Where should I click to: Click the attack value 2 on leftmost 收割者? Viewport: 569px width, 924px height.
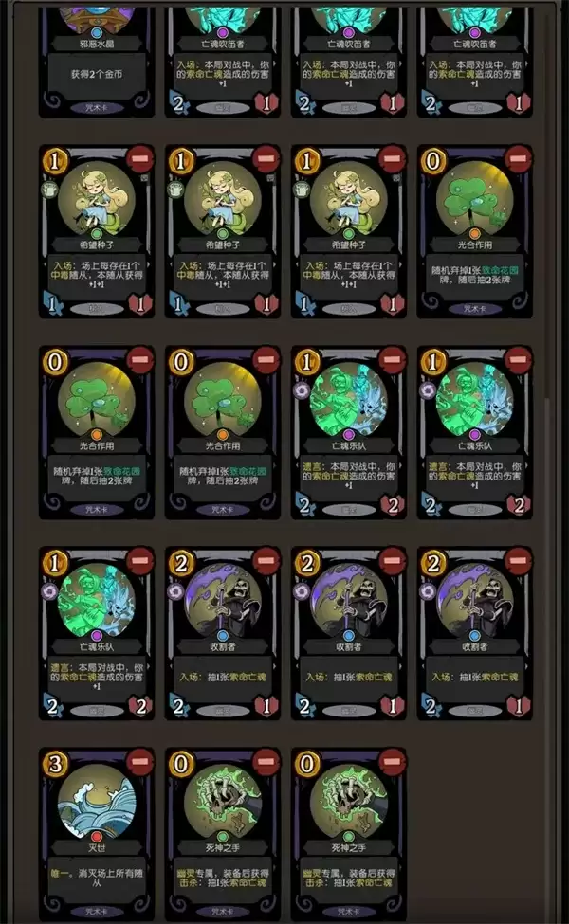point(178,705)
